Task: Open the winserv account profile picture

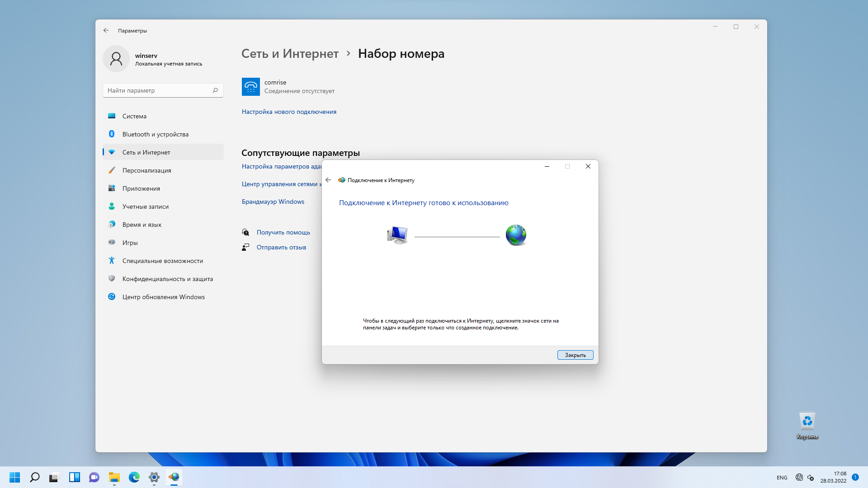Action: (116, 59)
